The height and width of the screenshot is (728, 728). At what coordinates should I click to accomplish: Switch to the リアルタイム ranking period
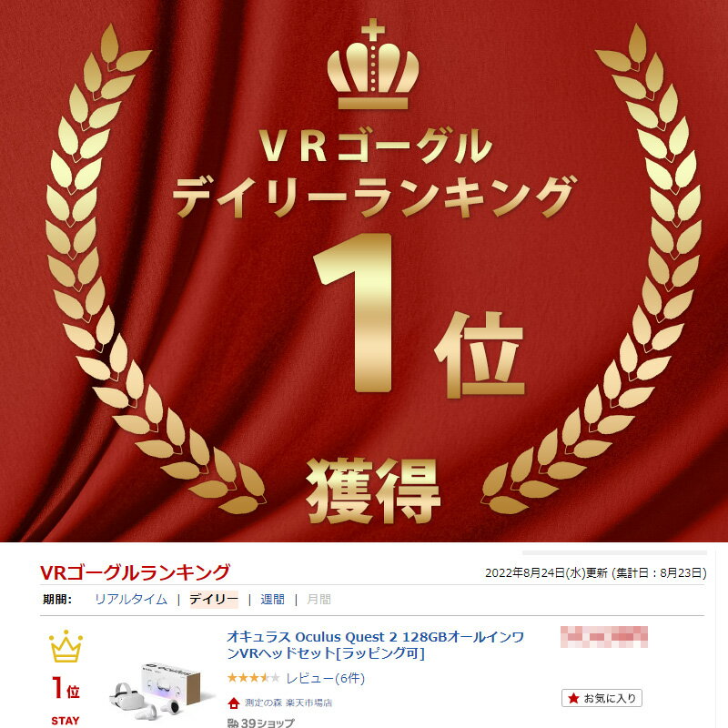coord(131,600)
